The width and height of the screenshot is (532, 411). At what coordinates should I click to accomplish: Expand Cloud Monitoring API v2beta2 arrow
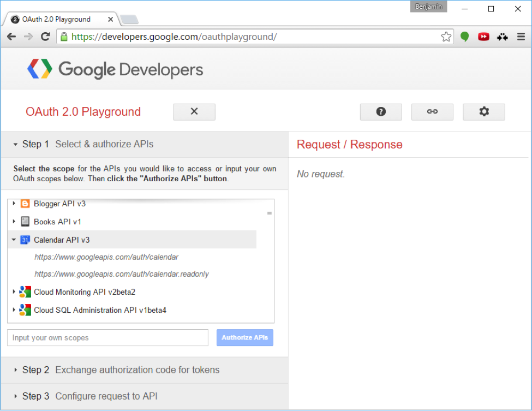coord(14,291)
